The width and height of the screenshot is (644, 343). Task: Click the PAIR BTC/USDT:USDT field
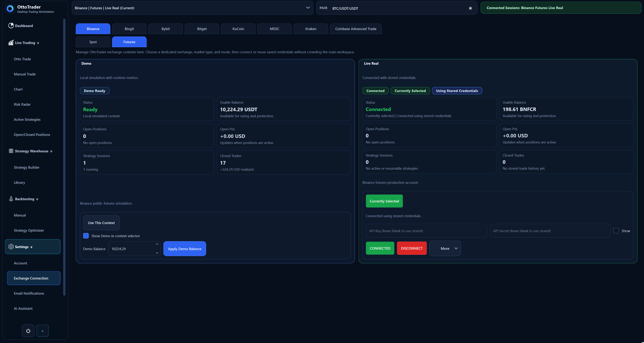tap(396, 8)
